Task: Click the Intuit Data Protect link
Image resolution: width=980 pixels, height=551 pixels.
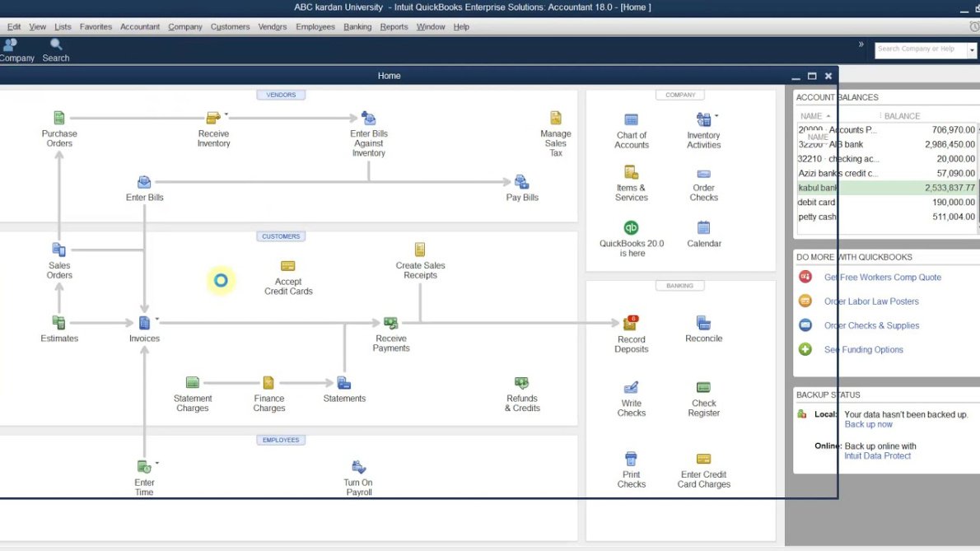Action: pos(878,456)
